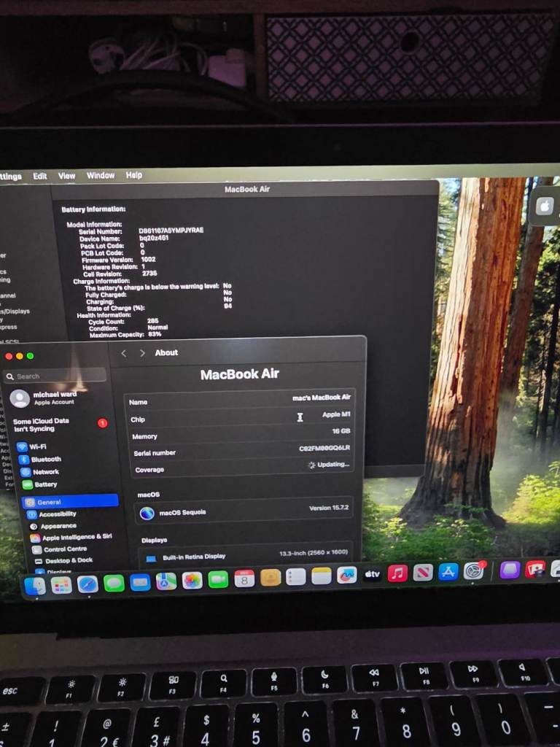Click the Coverage Updating status
Screen dimensions: 560x747
(329, 465)
